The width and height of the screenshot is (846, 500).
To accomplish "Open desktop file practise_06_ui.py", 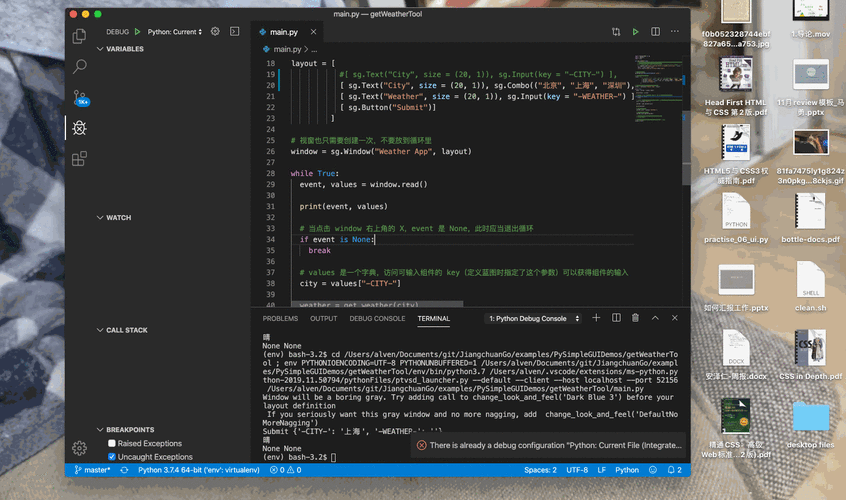I will [x=736, y=218].
